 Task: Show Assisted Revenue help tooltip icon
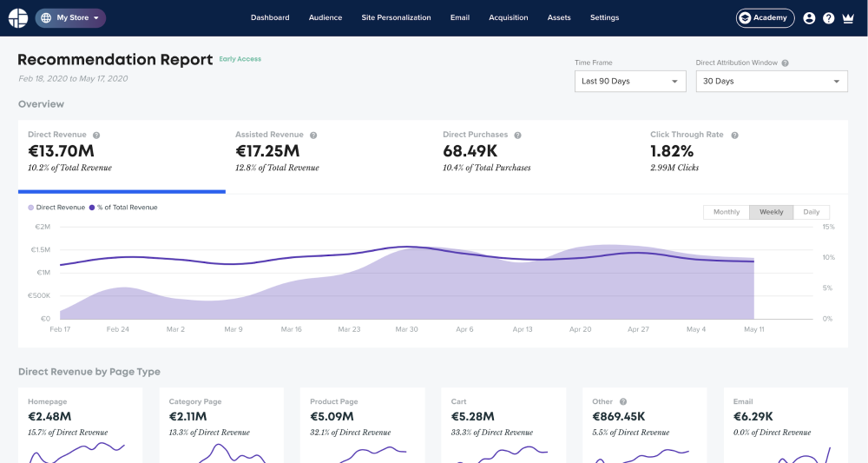point(313,136)
